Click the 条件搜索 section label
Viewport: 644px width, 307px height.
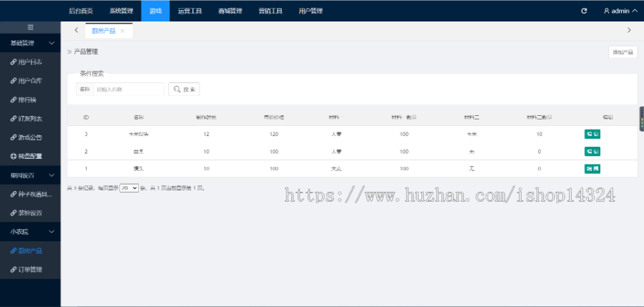[x=92, y=74]
